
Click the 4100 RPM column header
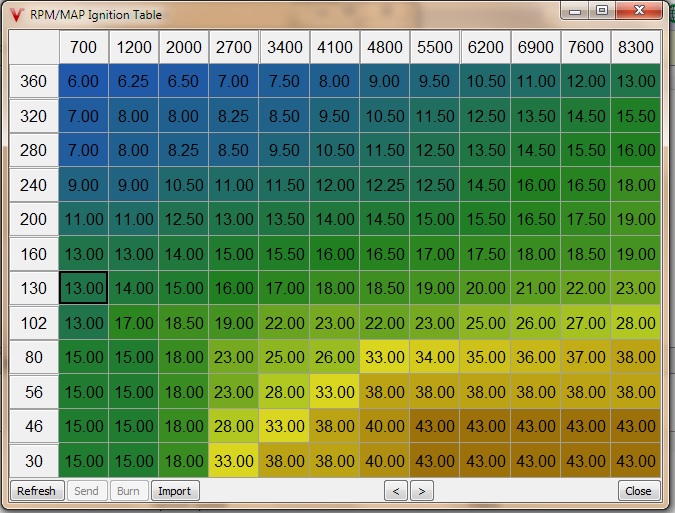pos(334,47)
